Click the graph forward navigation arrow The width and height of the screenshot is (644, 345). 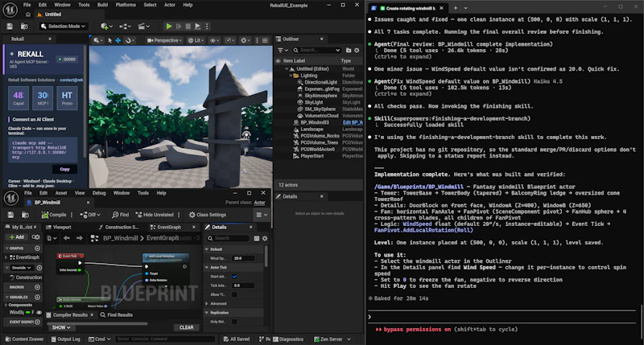tap(79, 238)
